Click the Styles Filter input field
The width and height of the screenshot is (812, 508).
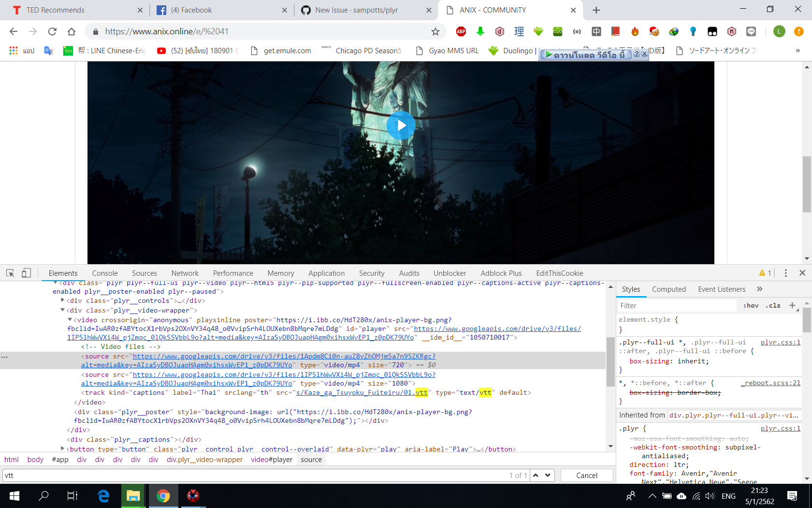click(677, 306)
